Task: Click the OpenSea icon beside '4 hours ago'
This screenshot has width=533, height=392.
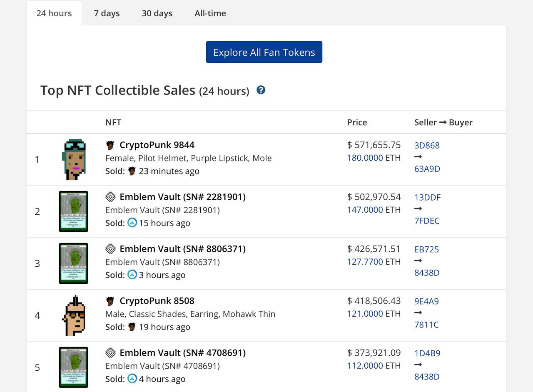Action: (x=132, y=379)
